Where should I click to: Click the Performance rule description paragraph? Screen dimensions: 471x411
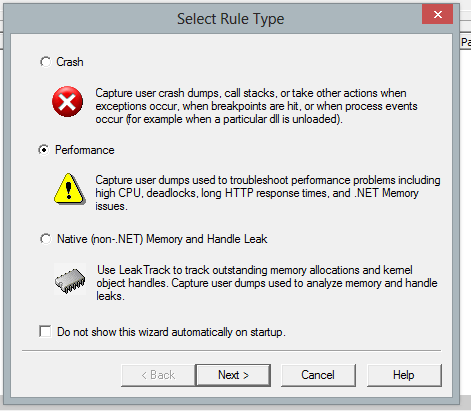click(x=268, y=193)
